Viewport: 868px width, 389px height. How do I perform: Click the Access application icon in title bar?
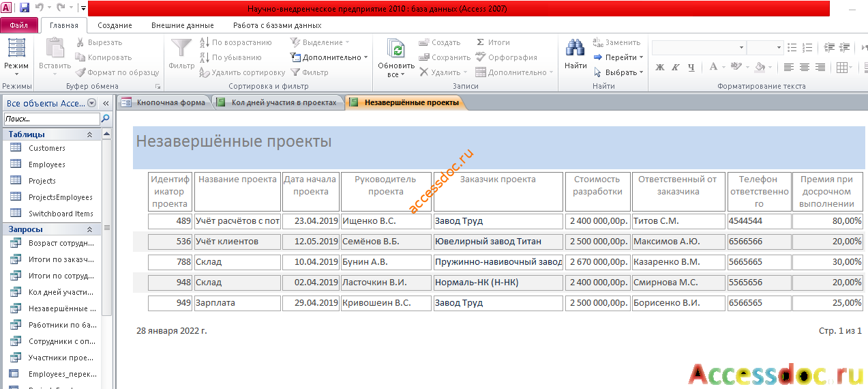[x=7, y=8]
